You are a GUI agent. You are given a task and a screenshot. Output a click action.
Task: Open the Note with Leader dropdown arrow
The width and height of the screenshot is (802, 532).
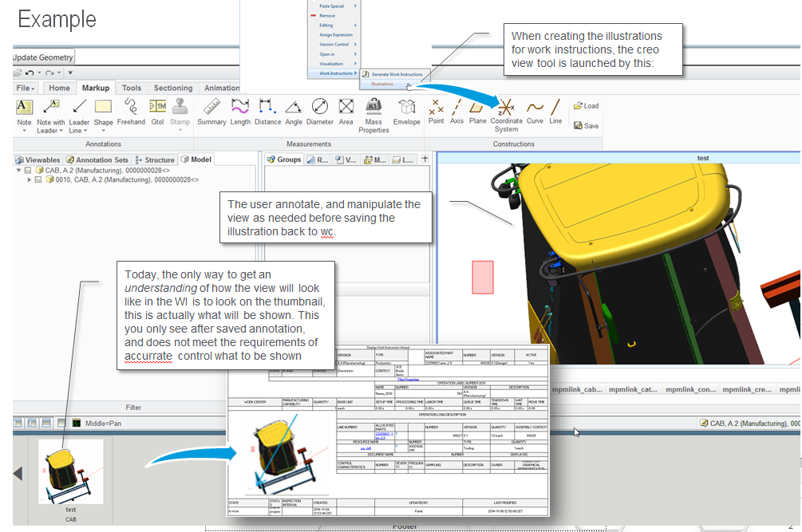[x=61, y=131]
